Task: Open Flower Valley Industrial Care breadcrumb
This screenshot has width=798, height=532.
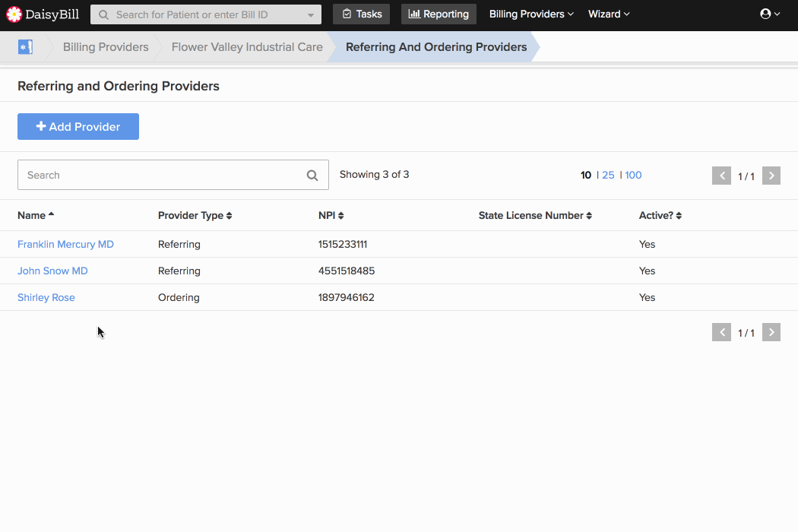Action: [x=247, y=47]
